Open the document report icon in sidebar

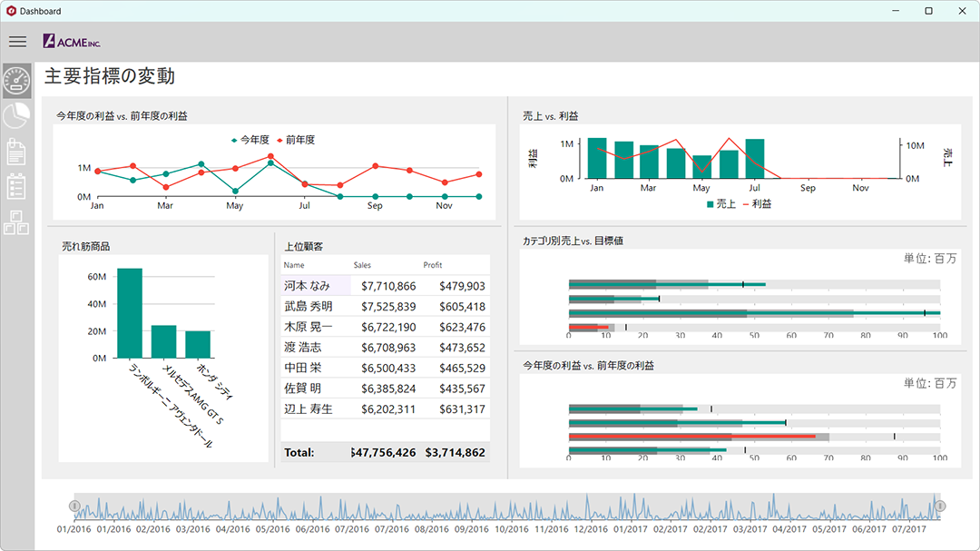tap(16, 152)
